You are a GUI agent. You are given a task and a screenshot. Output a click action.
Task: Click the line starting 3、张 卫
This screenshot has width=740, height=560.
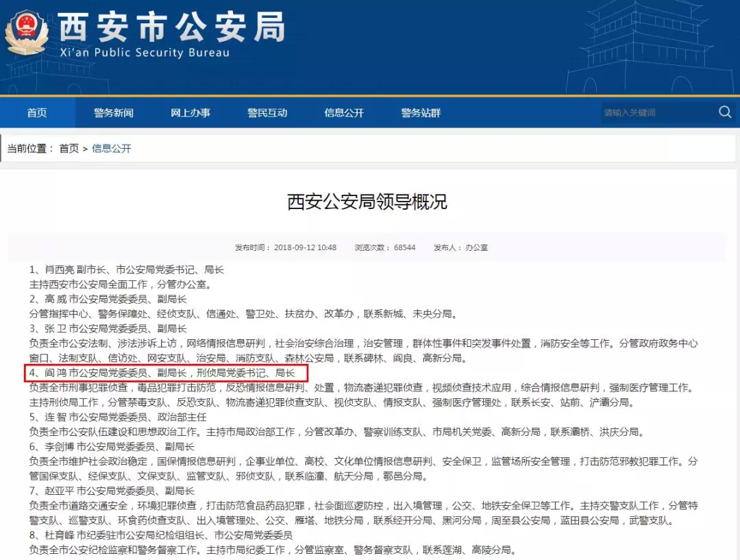[108, 328]
